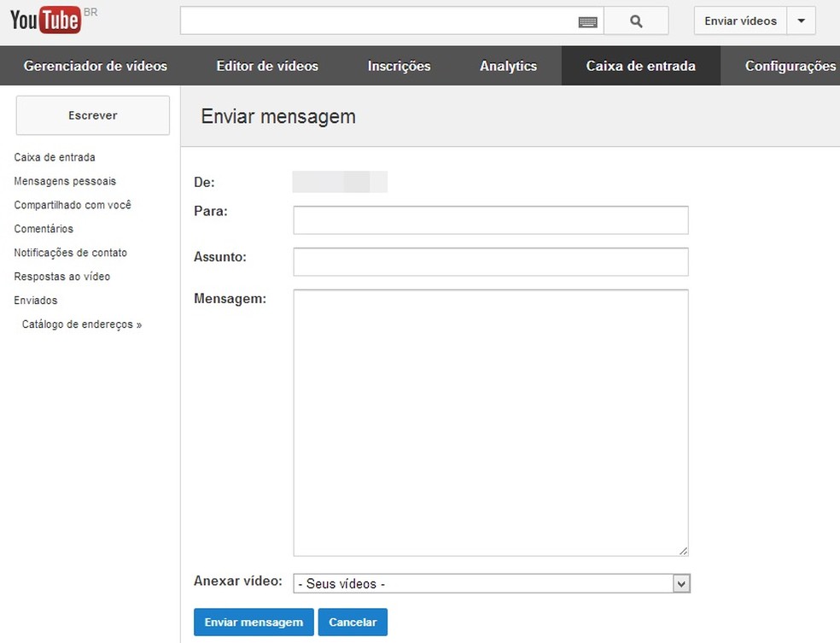Image resolution: width=840 pixels, height=643 pixels.
Task: Click the magnifying glass search button
Action: [x=636, y=21]
